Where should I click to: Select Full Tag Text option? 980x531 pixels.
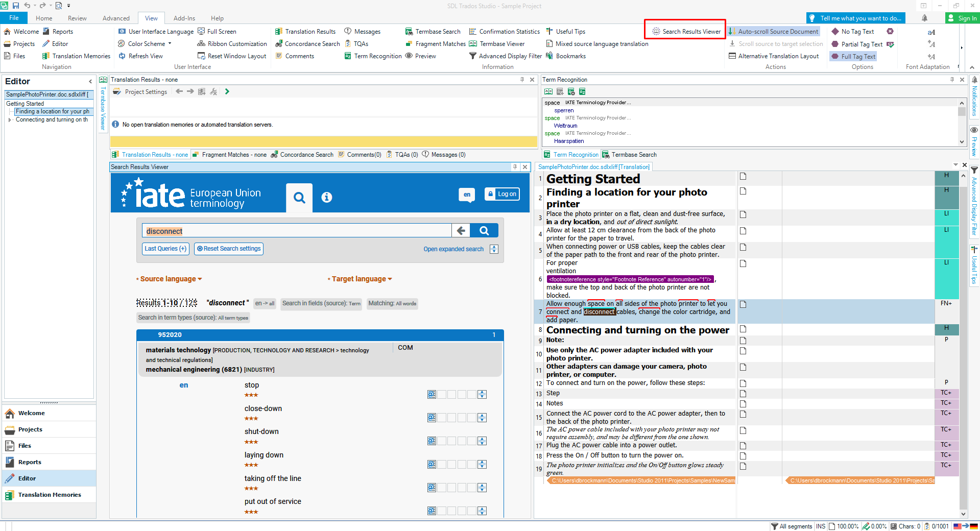click(x=853, y=57)
